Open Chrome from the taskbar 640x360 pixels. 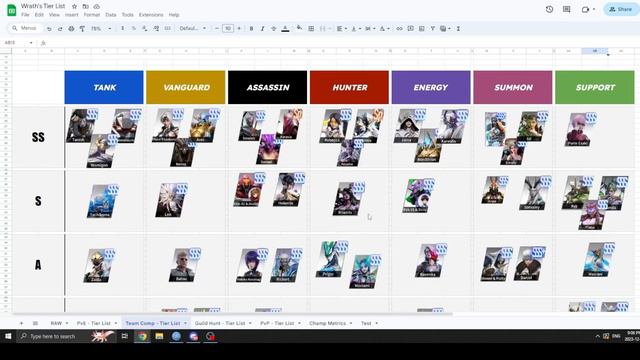[x=142, y=336]
